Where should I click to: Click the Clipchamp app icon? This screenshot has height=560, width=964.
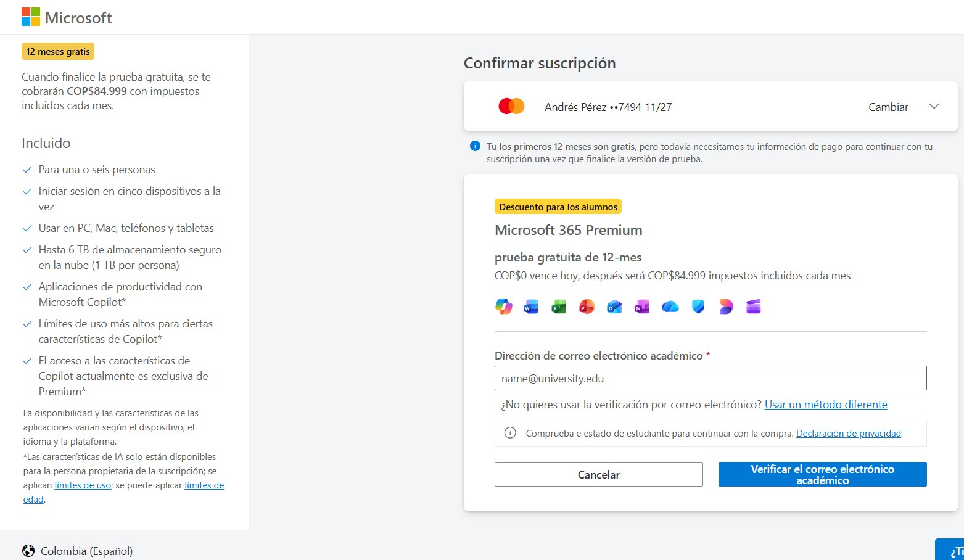click(x=754, y=307)
